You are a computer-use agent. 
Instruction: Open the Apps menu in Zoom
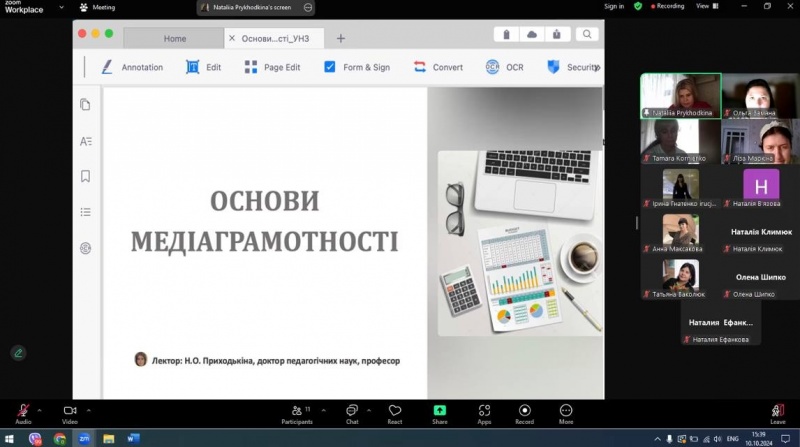(484, 412)
